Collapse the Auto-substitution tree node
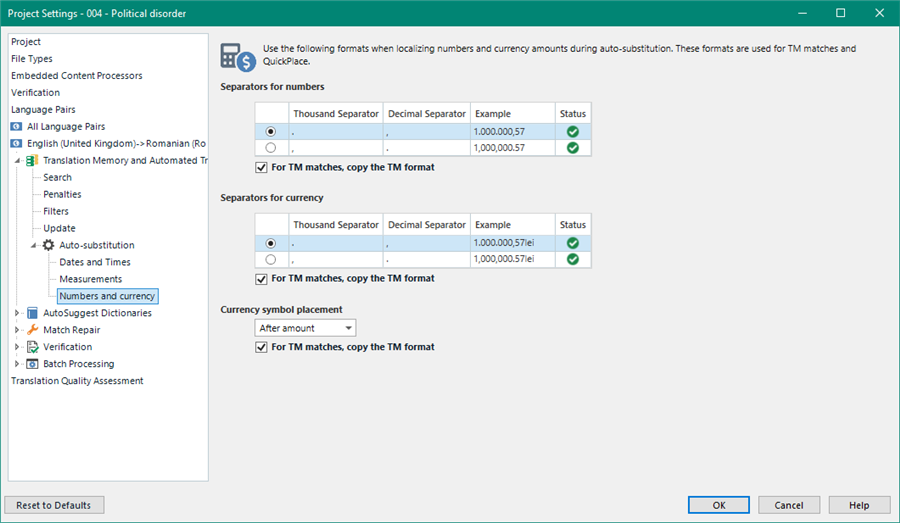The image size is (900, 523). (x=33, y=245)
